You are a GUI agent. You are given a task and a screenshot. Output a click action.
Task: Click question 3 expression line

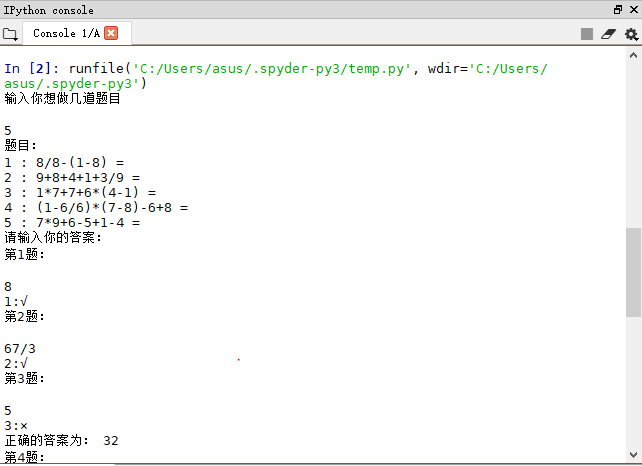pyautogui.click(x=80, y=192)
